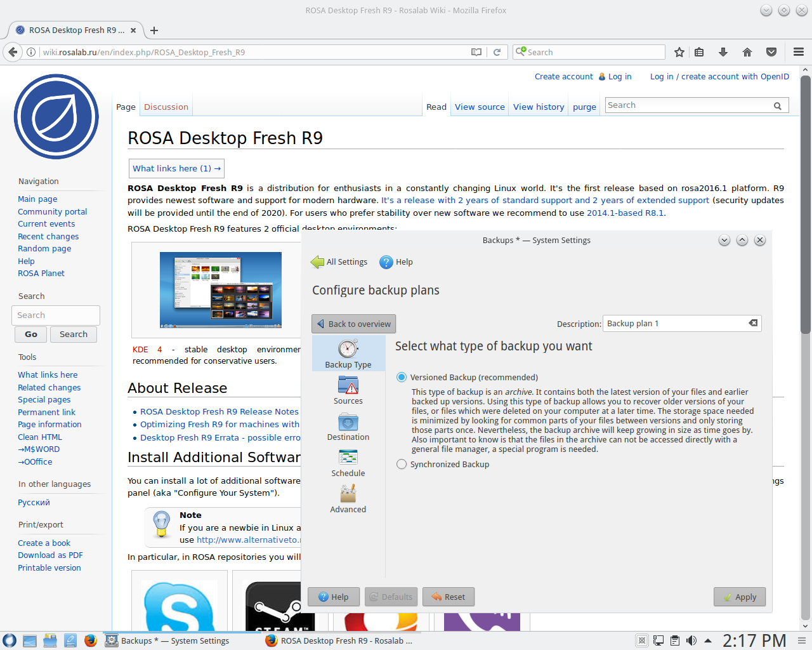812x650 pixels.
Task: Launch Firefox from taskbar quick launcher
Action: click(x=91, y=640)
